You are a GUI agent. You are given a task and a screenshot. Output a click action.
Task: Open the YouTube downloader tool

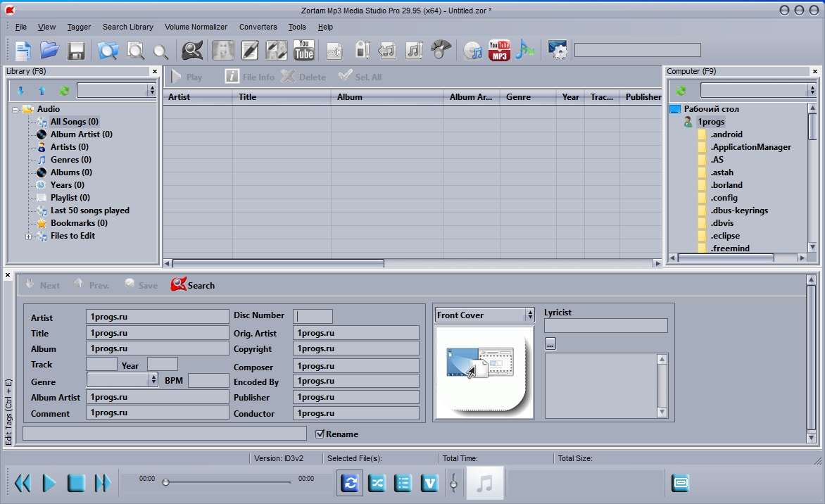[x=303, y=49]
